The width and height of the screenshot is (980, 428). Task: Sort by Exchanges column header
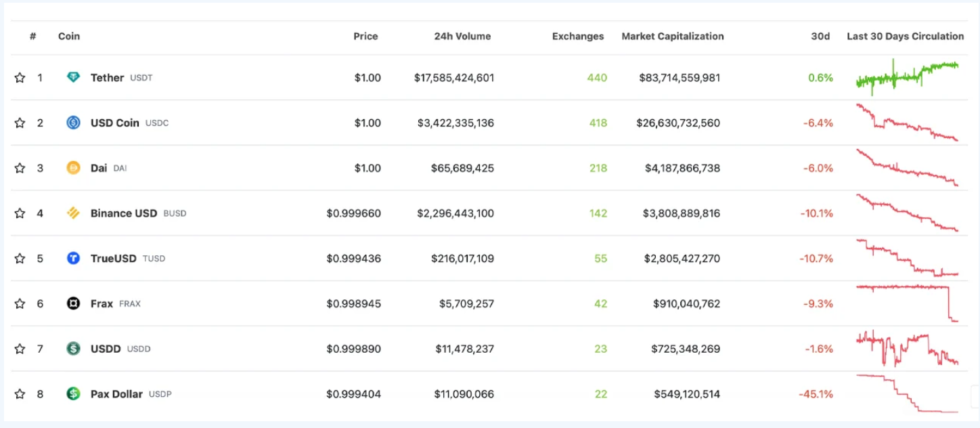578,37
